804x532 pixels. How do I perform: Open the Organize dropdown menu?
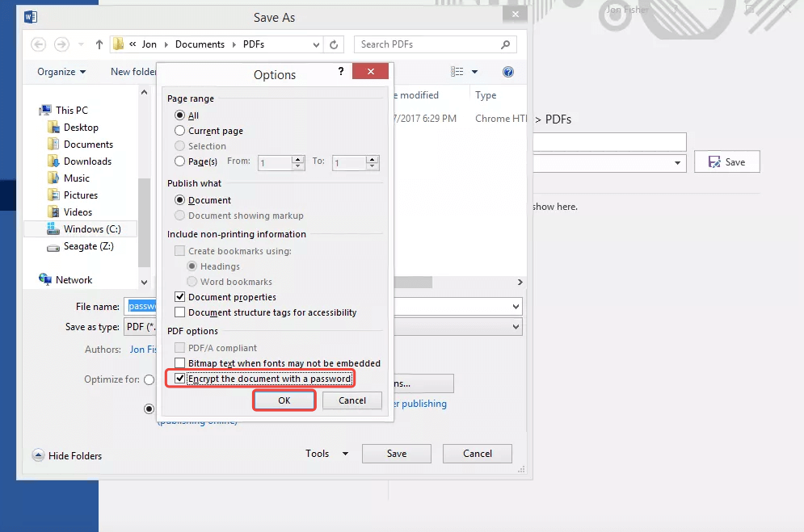[61, 72]
